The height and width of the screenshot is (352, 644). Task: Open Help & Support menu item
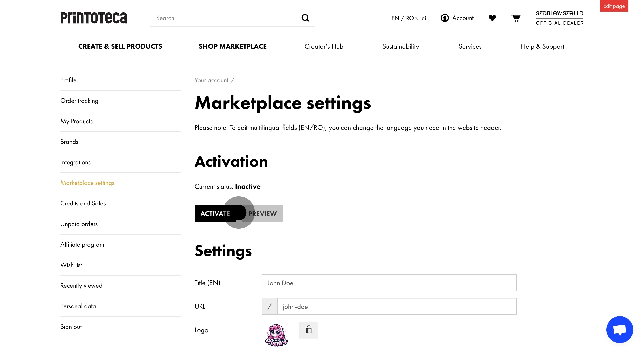(x=542, y=46)
